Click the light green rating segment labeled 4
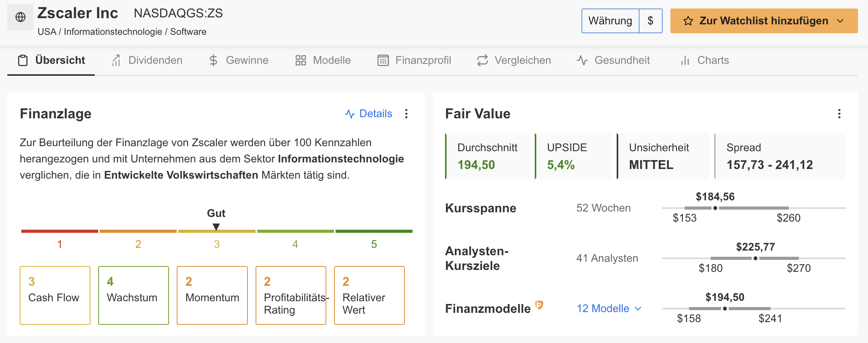 (x=295, y=231)
